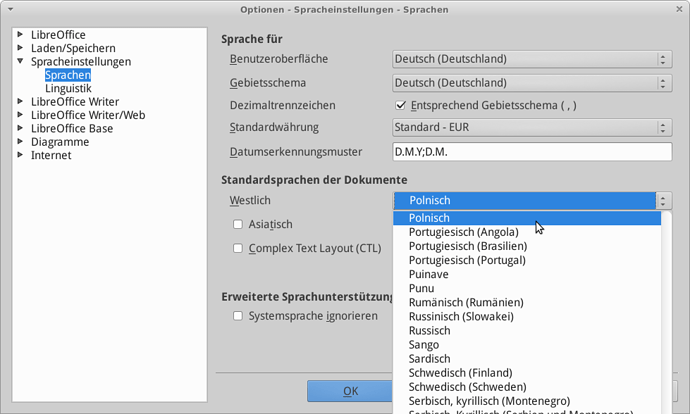Expand the Diagramme tree node
Viewport: 690px width, 414px height.
point(20,141)
